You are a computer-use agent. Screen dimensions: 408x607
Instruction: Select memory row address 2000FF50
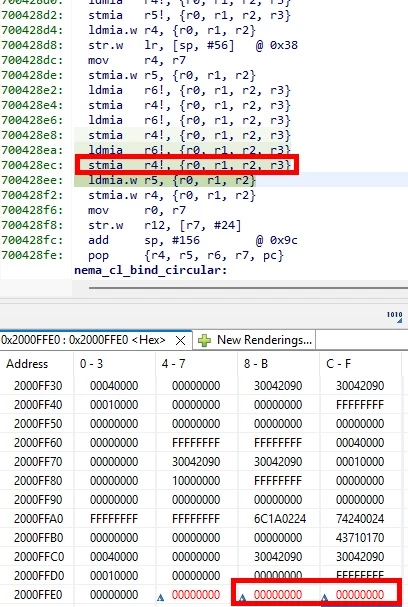tap(38, 424)
